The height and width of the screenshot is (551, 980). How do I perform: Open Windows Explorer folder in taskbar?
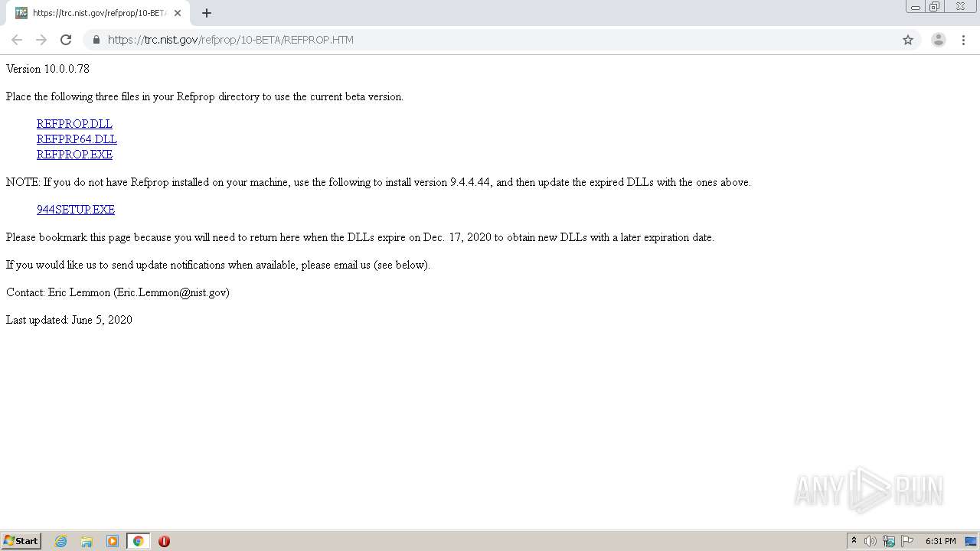tap(87, 541)
